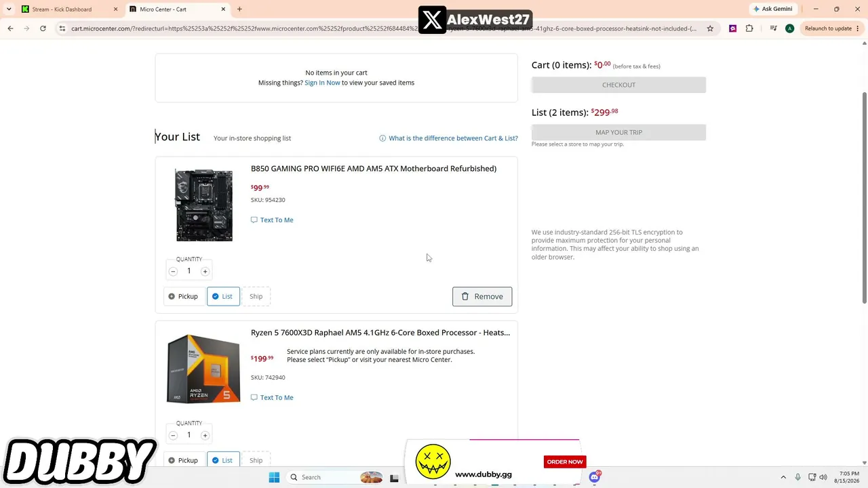Click the browser forward arrow

pyautogui.click(x=26, y=28)
